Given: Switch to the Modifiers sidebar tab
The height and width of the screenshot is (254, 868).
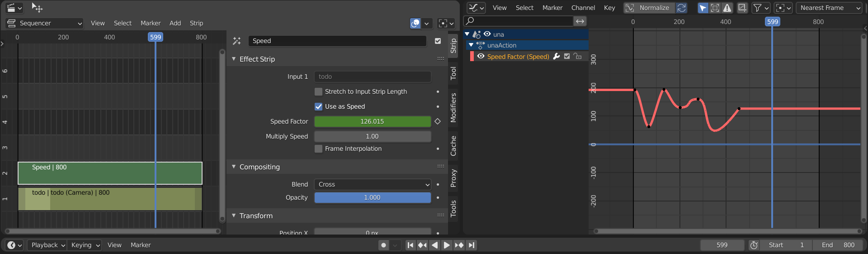Looking at the screenshot, I should (453, 107).
